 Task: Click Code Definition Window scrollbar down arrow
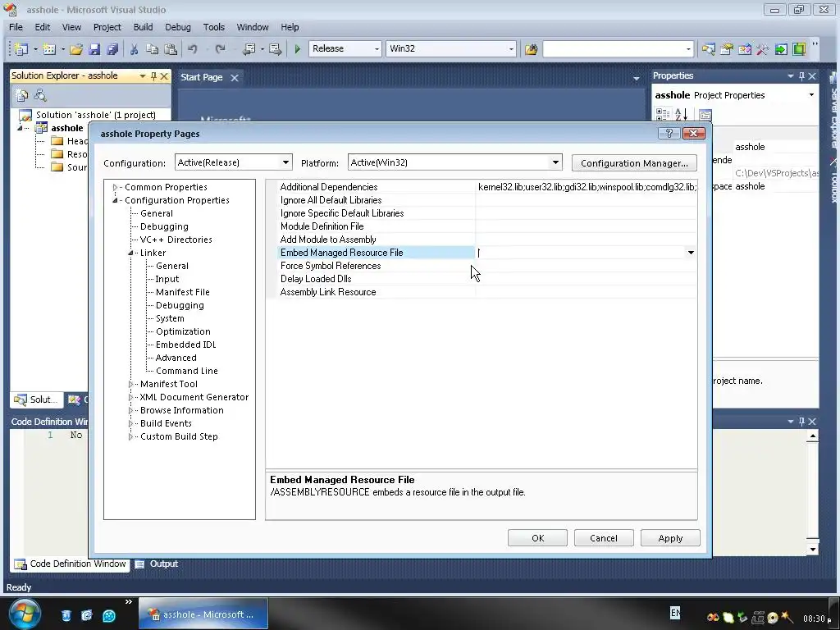pos(812,549)
